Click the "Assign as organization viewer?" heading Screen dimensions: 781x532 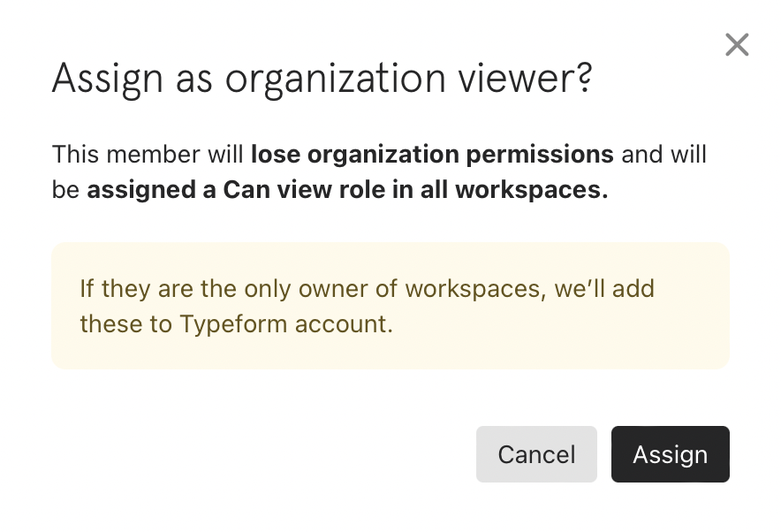(322, 80)
